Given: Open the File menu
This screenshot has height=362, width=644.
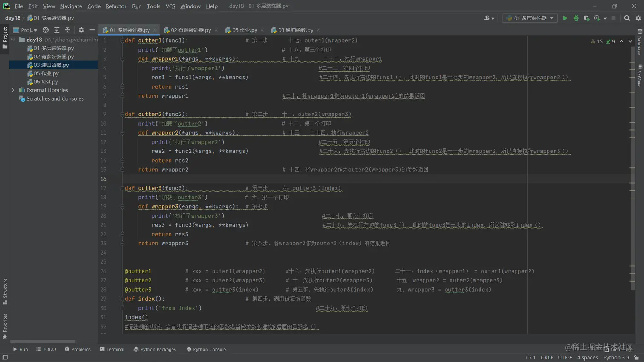Looking at the screenshot, I should pyautogui.click(x=19, y=6).
